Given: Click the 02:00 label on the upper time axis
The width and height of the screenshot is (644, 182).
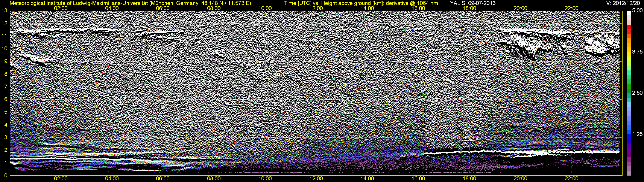Looking at the screenshot, I should (61, 8).
